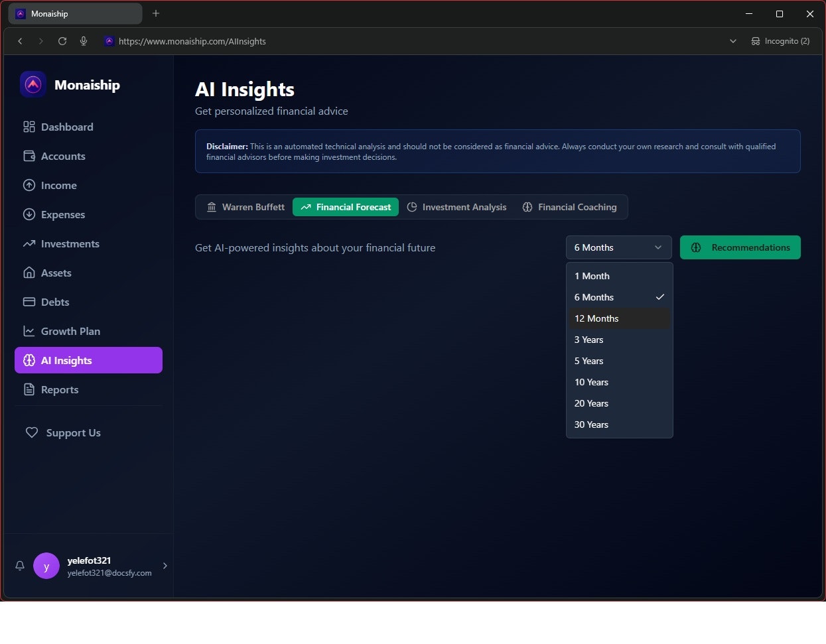This screenshot has width=826, height=644.
Task: Select the Assets sidebar icon
Action: click(29, 273)
